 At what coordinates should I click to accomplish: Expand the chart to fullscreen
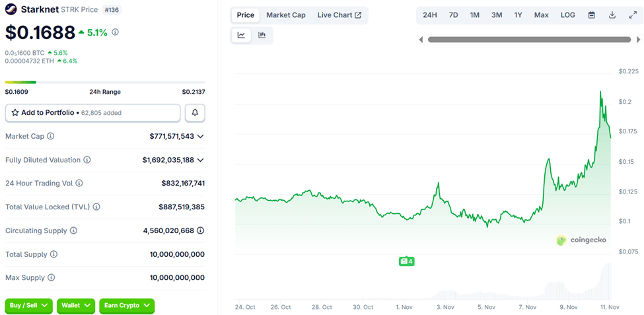pyautogui.click(x=632, y=15)
